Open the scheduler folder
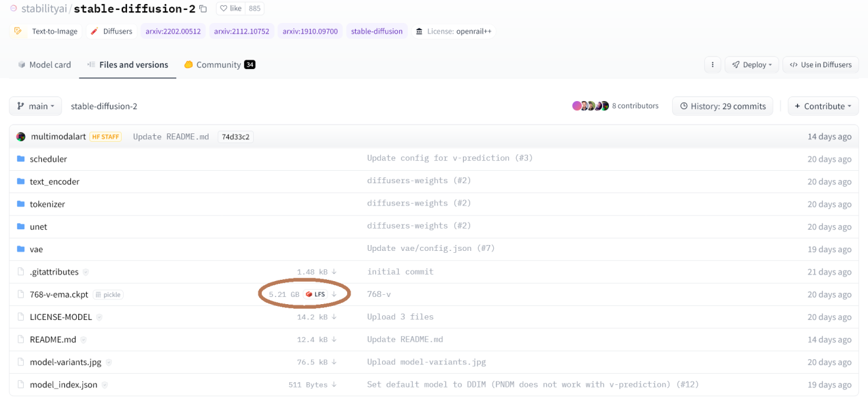The image size is (868, 398). [48, 159]
